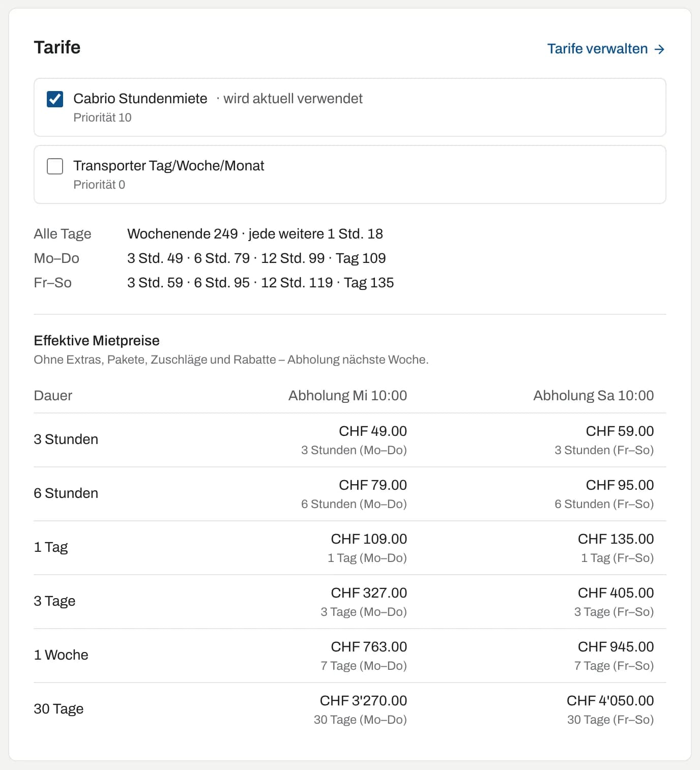Click the 'wird aktuell verwendet' status text
This screenshot has height=770, width=700.
293,98
